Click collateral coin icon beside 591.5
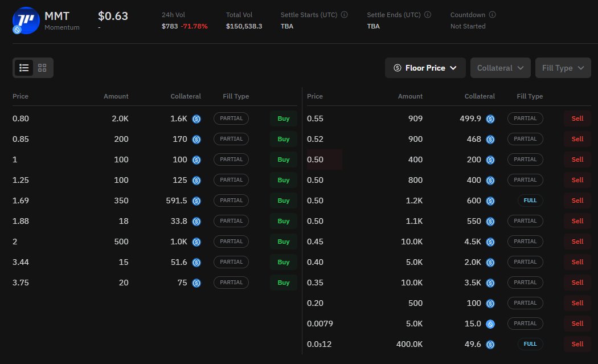Screen dimensions: 598x364 click(x=196, y=201)
